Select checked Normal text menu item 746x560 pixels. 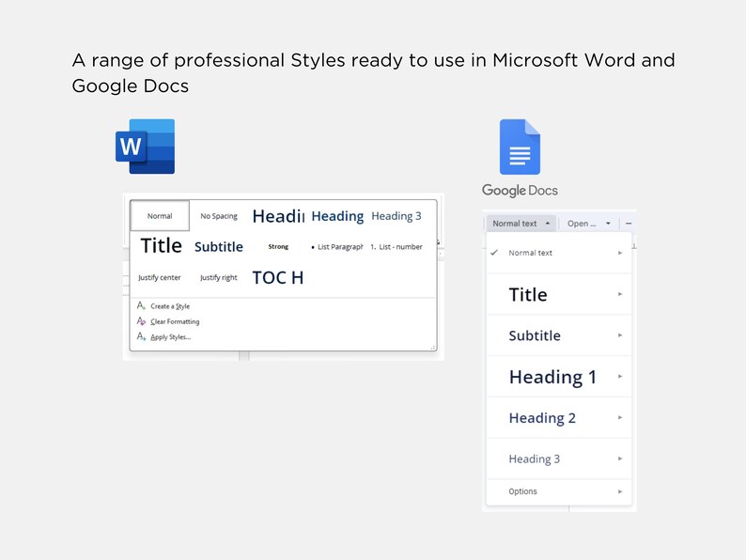[559, 253]
